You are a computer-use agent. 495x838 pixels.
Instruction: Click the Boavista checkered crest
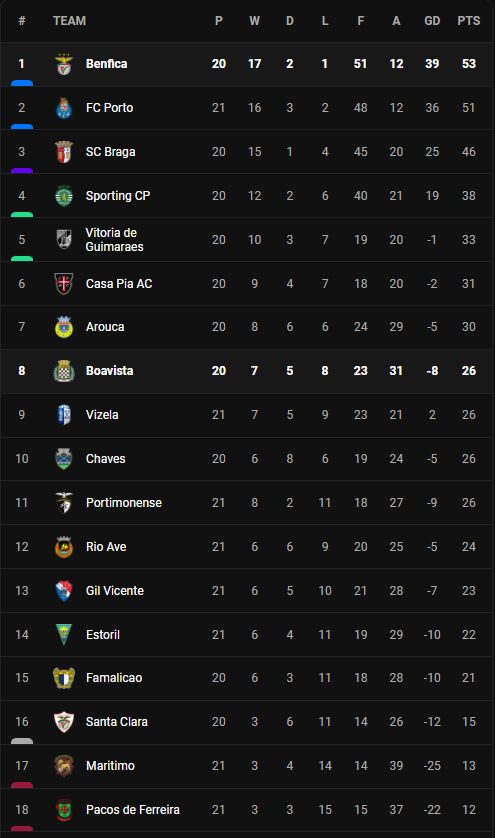(x=64, y=371)
